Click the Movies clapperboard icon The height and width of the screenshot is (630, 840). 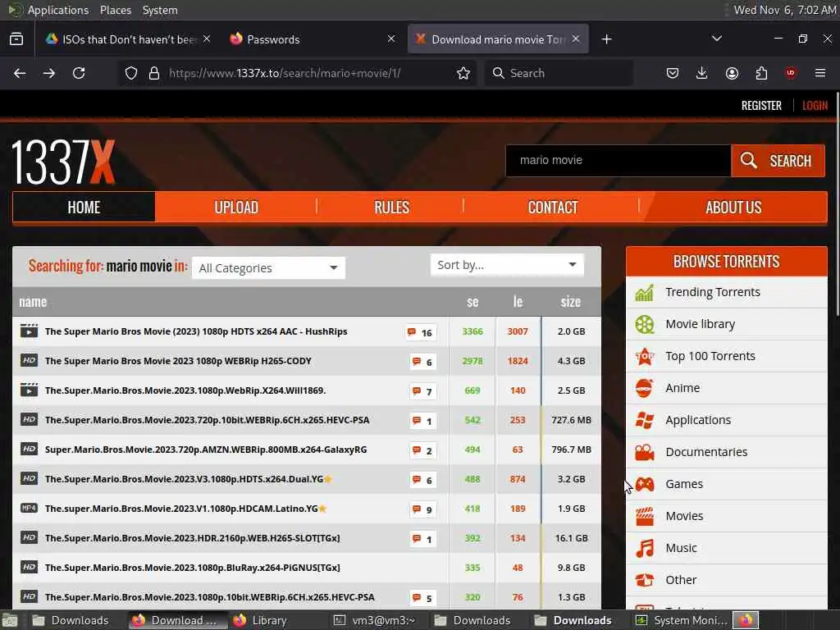645,517
